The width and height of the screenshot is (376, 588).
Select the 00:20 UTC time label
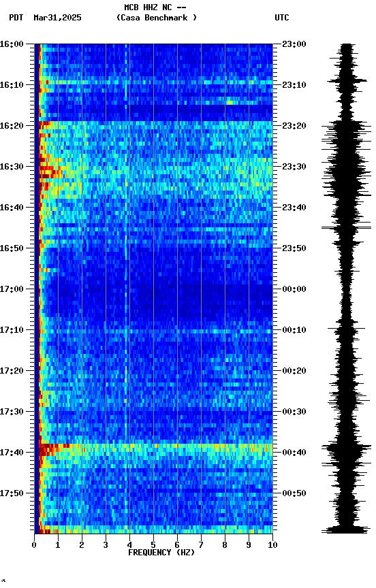click(x=294, y=372)
